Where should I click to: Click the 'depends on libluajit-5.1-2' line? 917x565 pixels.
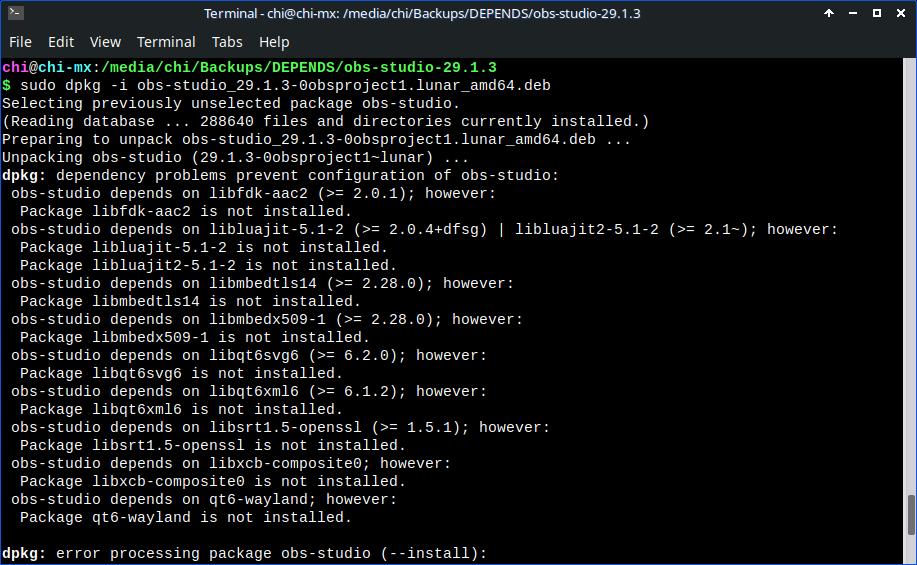click(x=425, y=230)
